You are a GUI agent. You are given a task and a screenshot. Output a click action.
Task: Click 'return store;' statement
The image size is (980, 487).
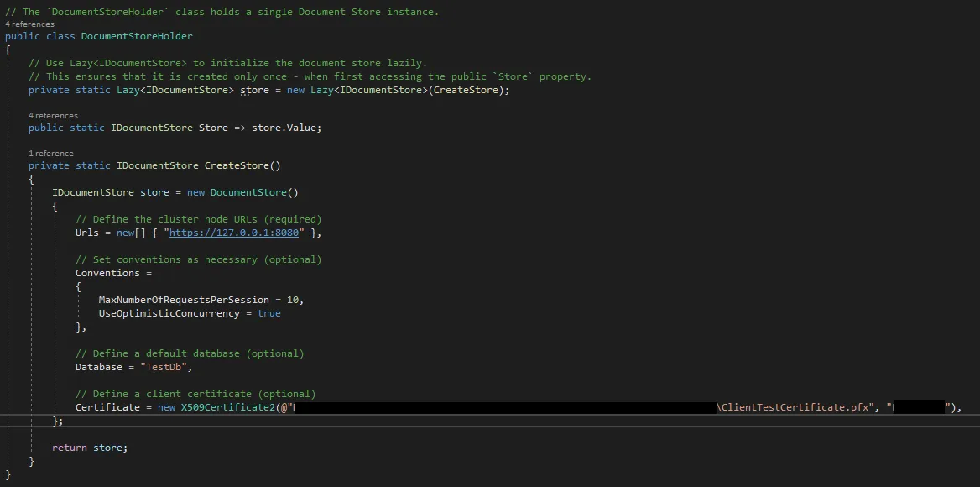tap(90, 448)
